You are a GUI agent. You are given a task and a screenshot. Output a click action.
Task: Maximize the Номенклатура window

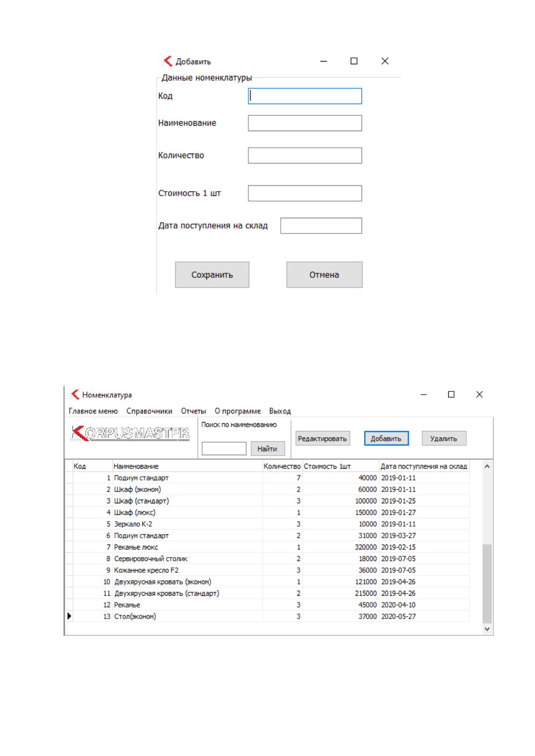pos(451,395)
